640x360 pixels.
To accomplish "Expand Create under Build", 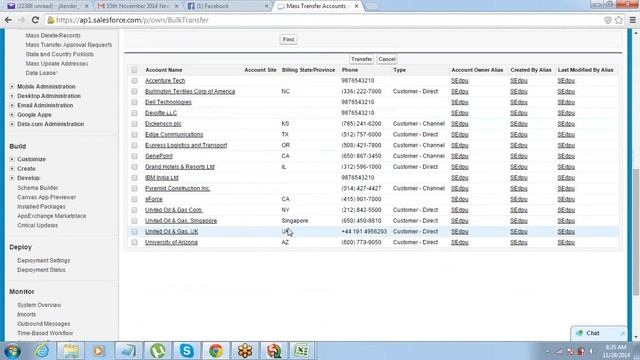I will [x=12, y=169].
